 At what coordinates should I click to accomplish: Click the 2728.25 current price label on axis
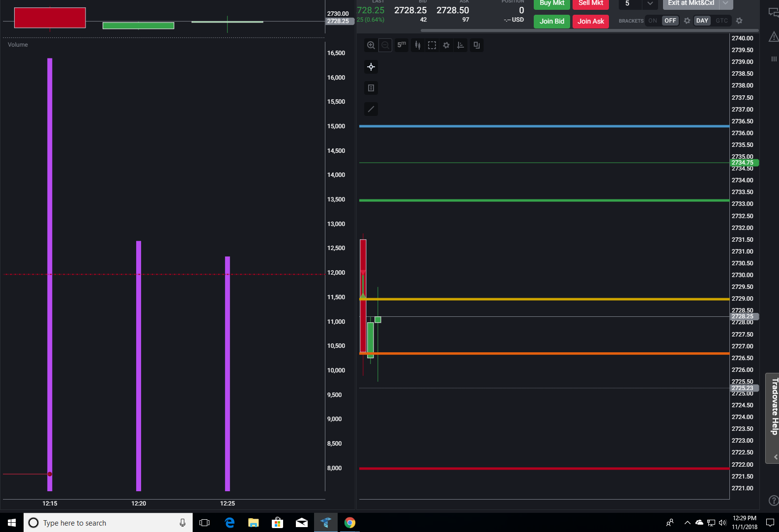pyautogui.click(x=744, y=316)
